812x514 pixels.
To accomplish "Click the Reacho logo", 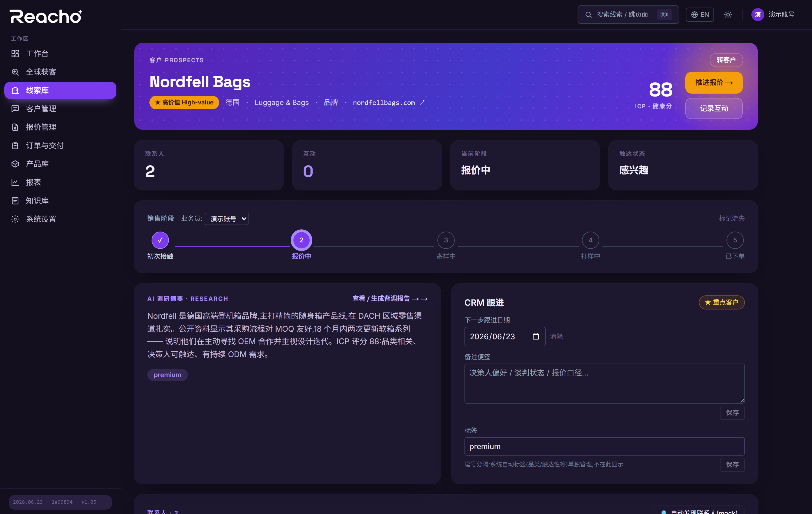I will [x=46, y=16].
